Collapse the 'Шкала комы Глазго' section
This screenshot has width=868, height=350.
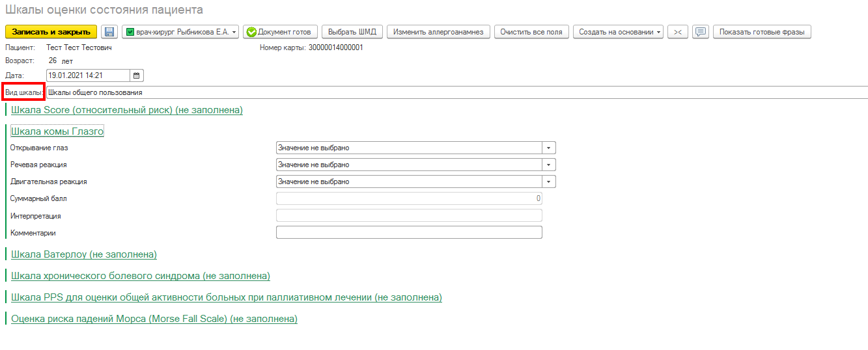pos(57,131)
